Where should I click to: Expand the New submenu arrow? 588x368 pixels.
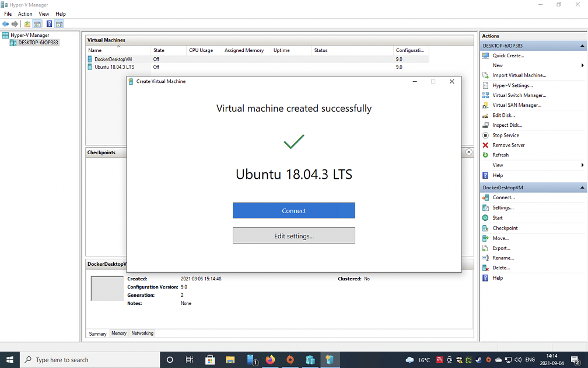point(582,65)
